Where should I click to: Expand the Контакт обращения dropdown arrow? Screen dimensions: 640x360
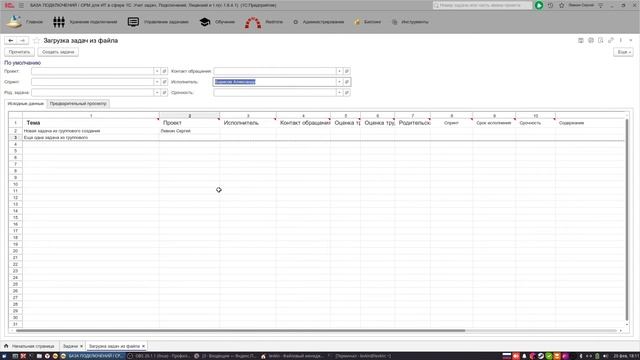click(339, 71)
